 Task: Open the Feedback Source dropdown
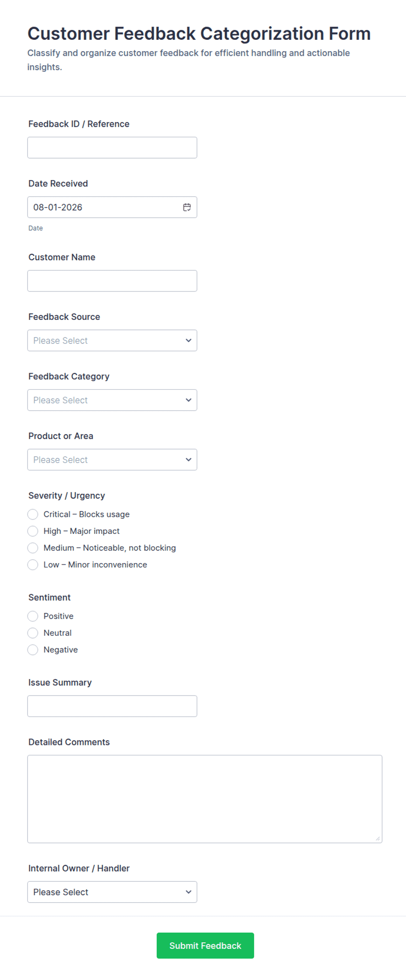[x=112, y=340]
